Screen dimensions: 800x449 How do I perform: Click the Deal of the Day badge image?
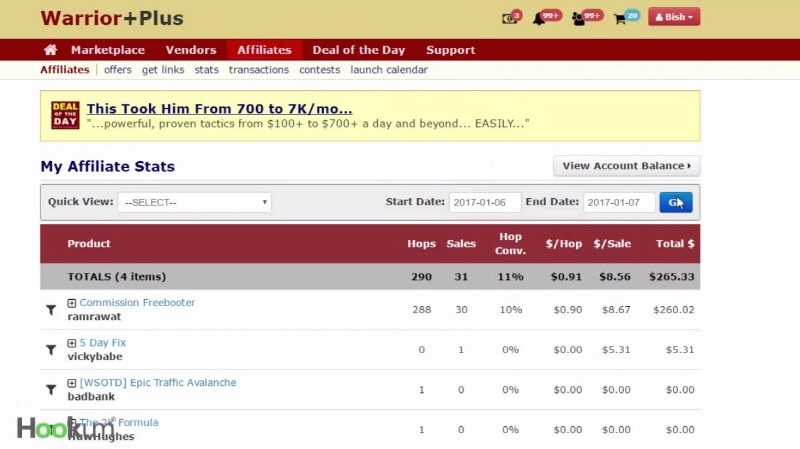pos(65,115)
